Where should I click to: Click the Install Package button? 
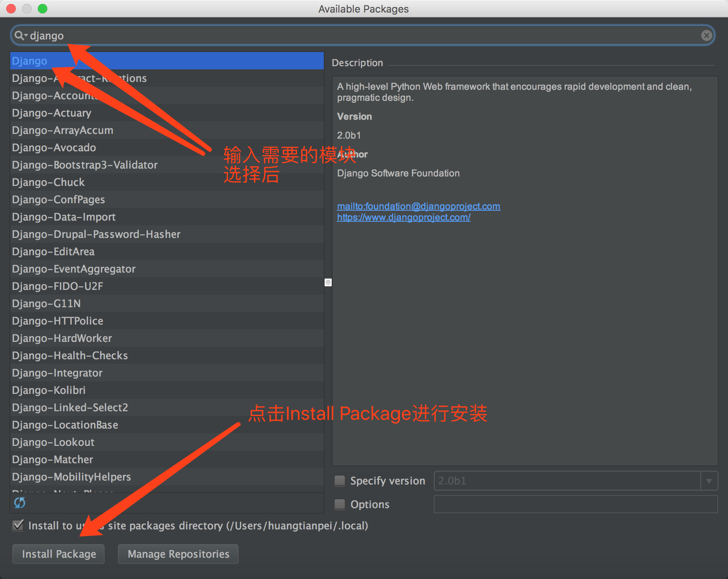(59, 554)
